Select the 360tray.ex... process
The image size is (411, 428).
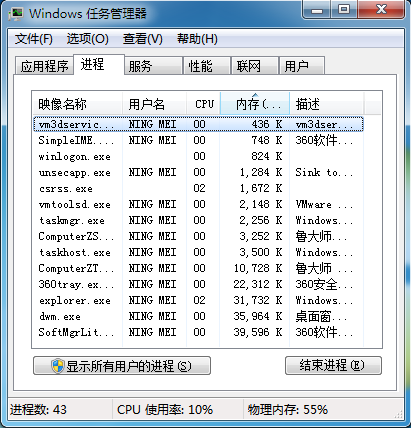(x=198, y=284)
